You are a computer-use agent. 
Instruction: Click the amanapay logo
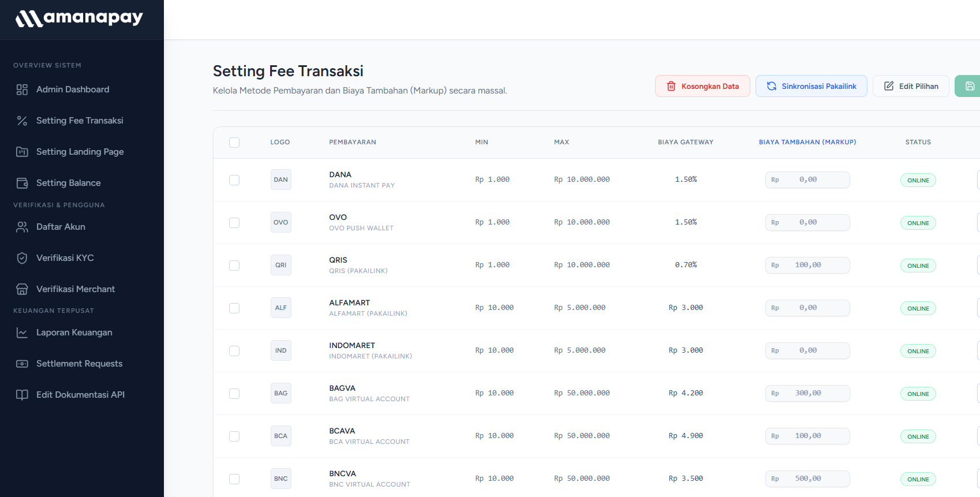pyautogui.click(x=79, y=18)
